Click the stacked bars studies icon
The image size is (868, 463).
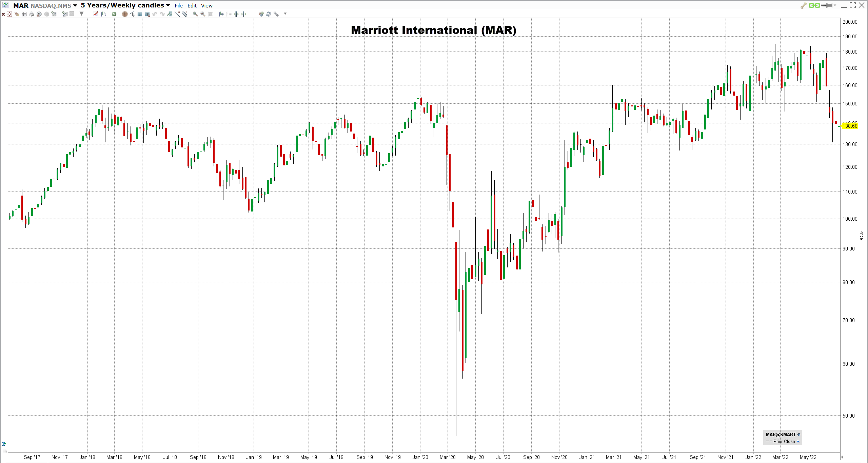pyautogui.click(x=170, y=14)
